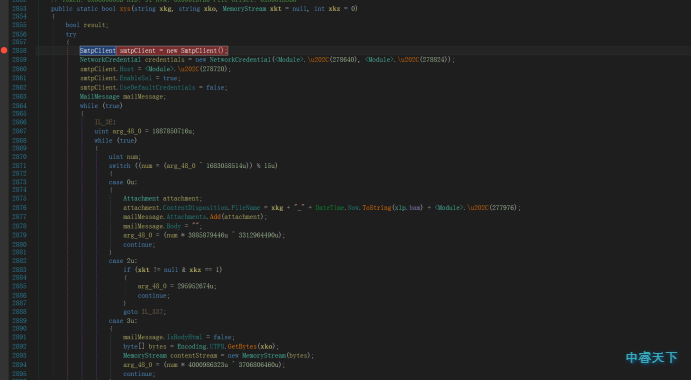Click the MemoryStream type in the method signature
692x380 pixels.
pos(244,8)
